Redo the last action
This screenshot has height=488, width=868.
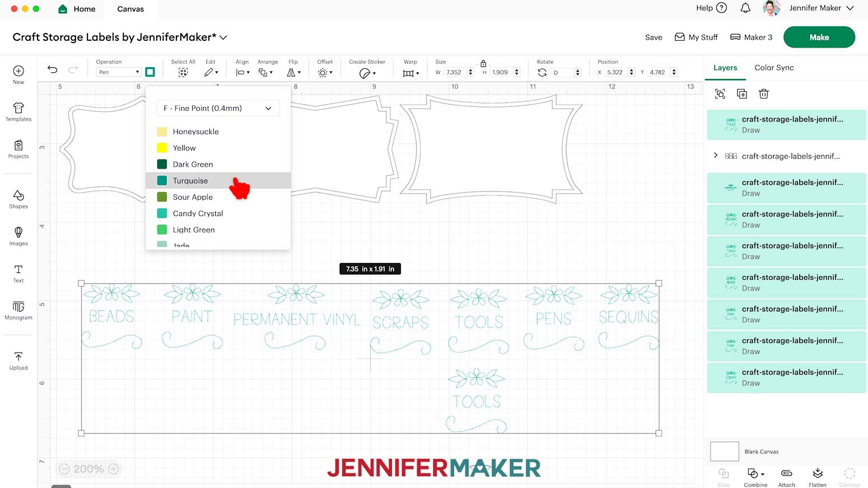(73, 69)
